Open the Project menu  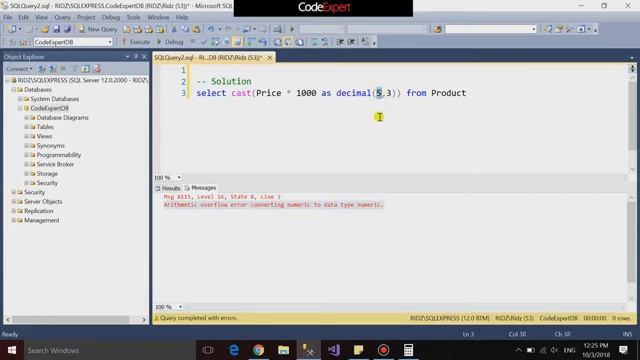pos(86,18)
